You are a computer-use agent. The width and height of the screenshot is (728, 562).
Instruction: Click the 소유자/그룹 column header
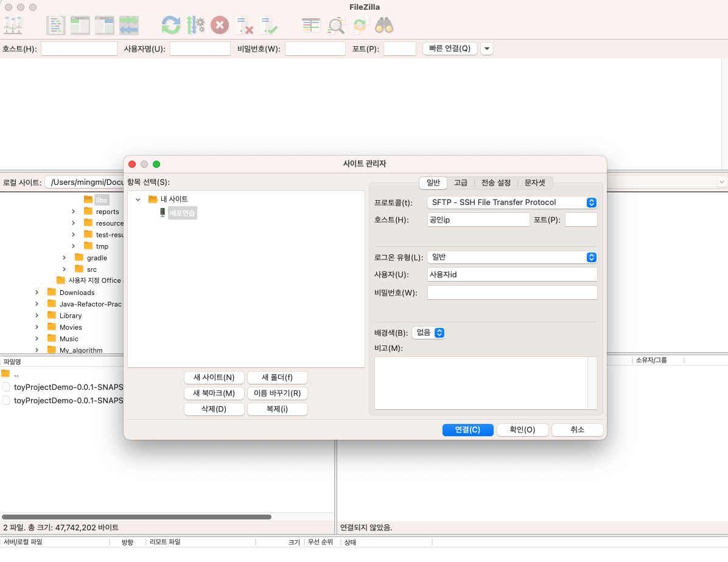point(651,360)
